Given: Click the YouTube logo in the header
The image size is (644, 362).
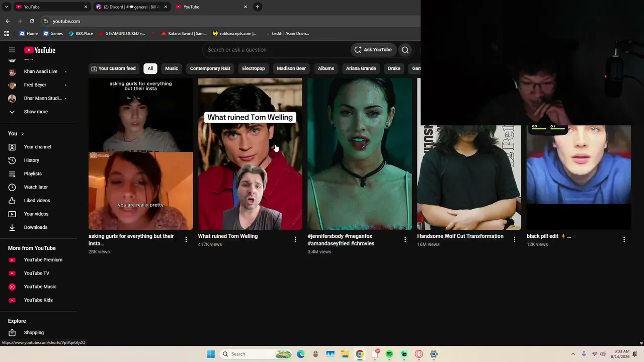Looking at the screenshot, I should click(x=40, y=50).
